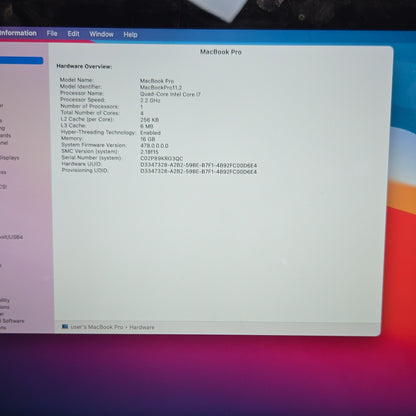Click user's MacBook Pro in the path bar

point(97,327)
